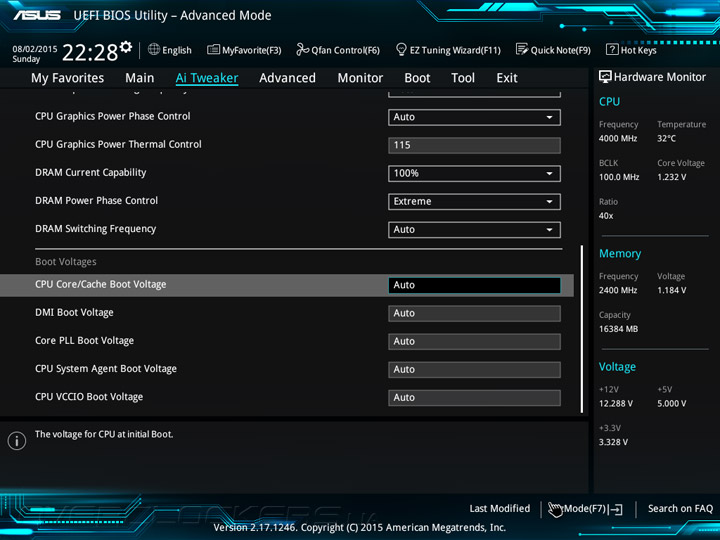The image size is (720, 540).
Task: Select the English language option
Action: pyautogui.click(x=177, y=50)
